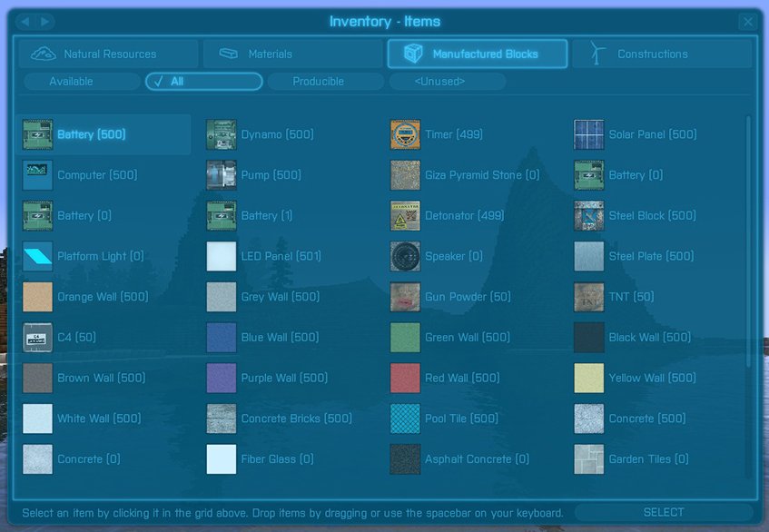Open the Natural Resources tab

108,54
